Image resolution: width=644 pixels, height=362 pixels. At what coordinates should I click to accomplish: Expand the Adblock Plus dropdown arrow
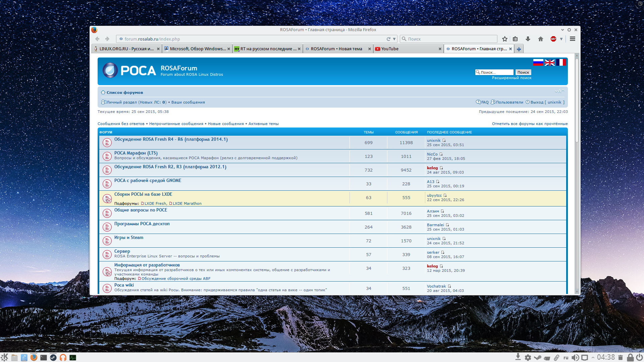(561, 39)
